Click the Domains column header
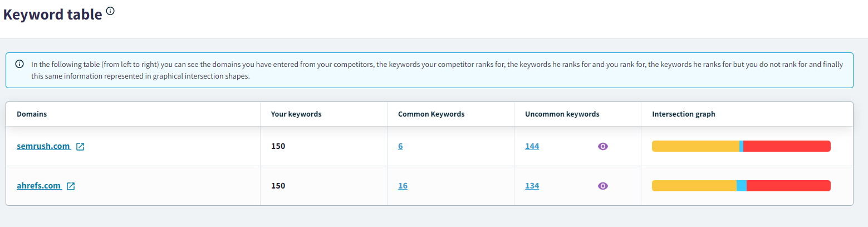This screenshot has height=227, width=868. pos(32,114)
